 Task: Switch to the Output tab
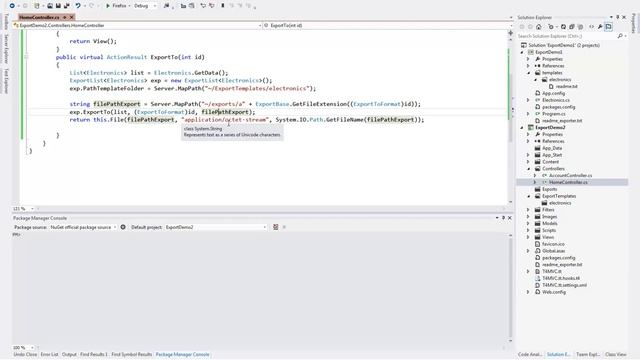[x=69, y=354]
